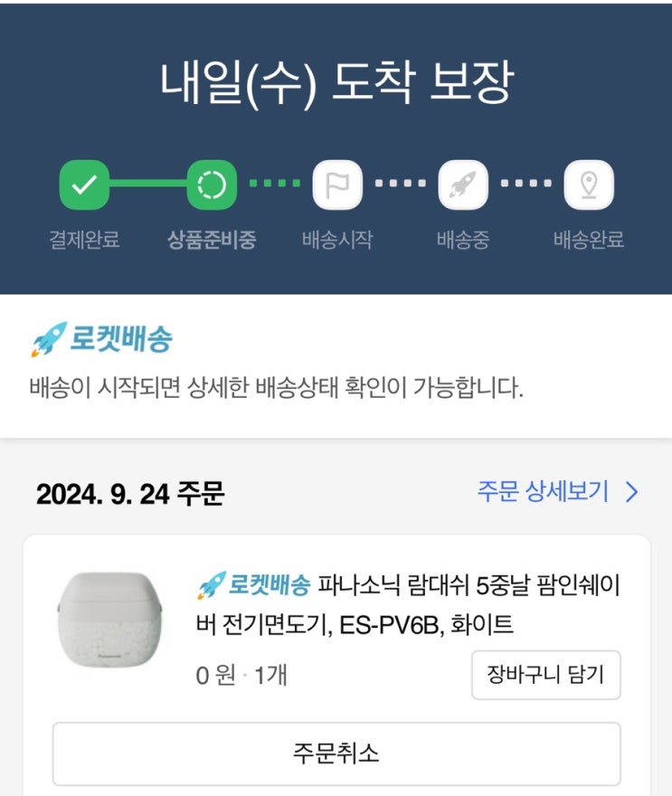Tap the location pin icon for 배송완료
Viewport: 672px width, 796px height.
pos(589,185)
